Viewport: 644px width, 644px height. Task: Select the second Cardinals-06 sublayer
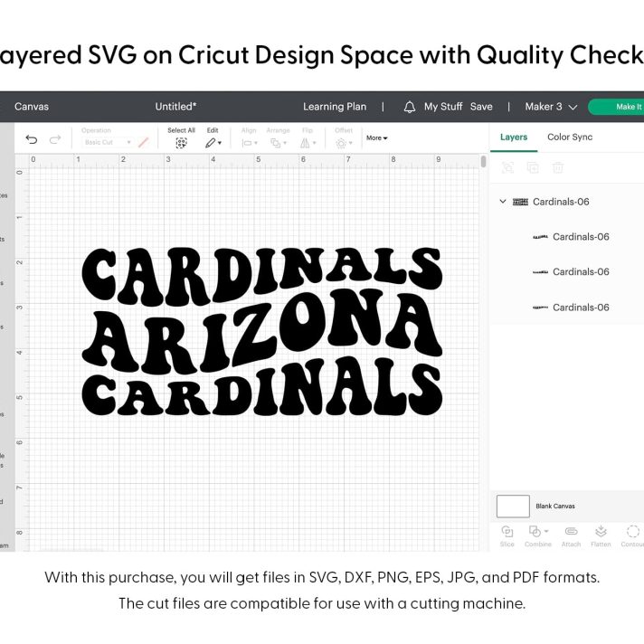pos(571,271)
